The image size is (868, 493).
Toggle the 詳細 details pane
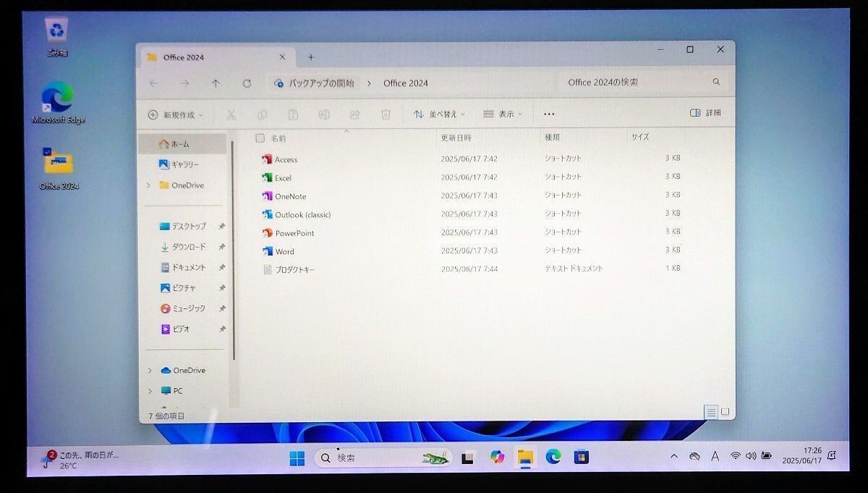click(x=705, y=113)
